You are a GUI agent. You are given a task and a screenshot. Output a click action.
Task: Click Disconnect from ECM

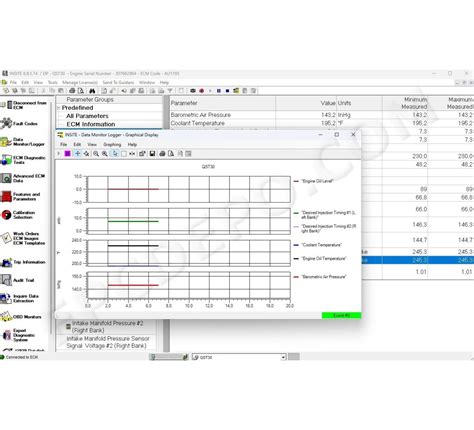[x=24, y=105]
